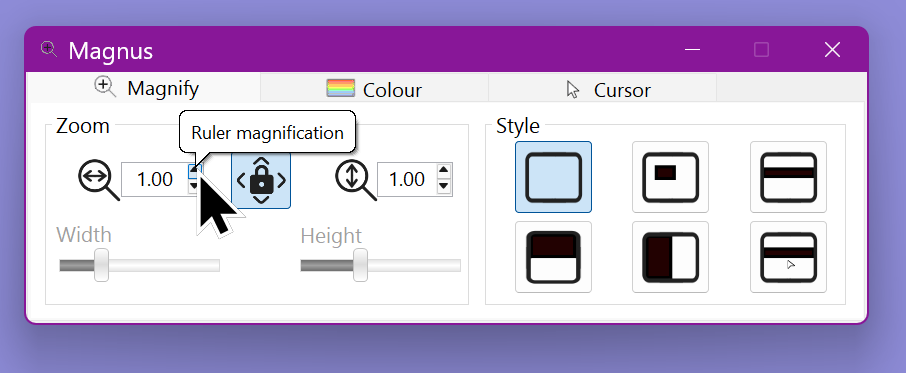Select the top-half docked style

coord(553,257)
